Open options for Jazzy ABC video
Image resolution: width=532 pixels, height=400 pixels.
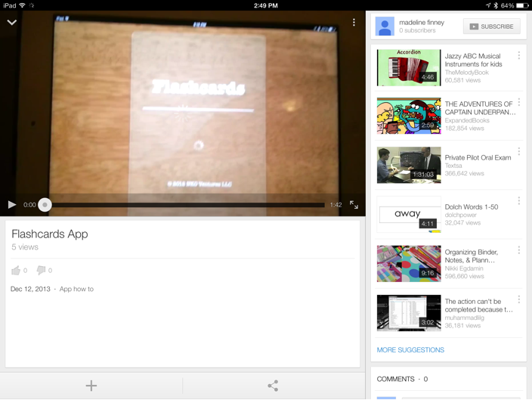519,56
